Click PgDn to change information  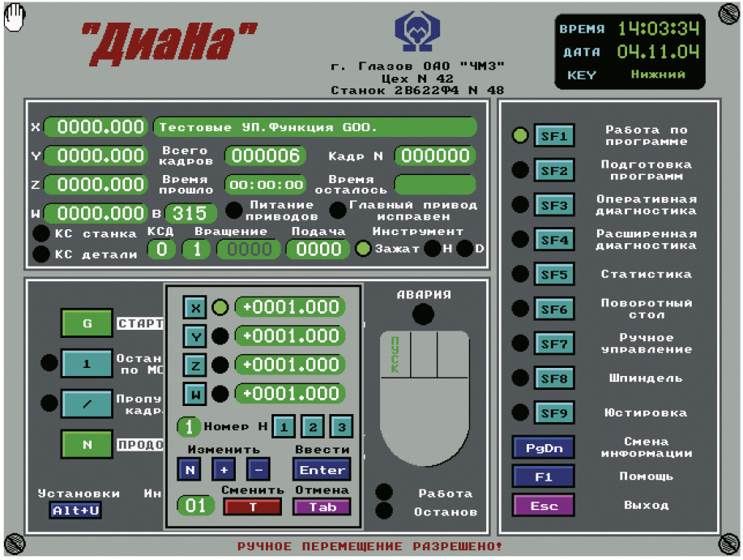[x=544, y=447]
